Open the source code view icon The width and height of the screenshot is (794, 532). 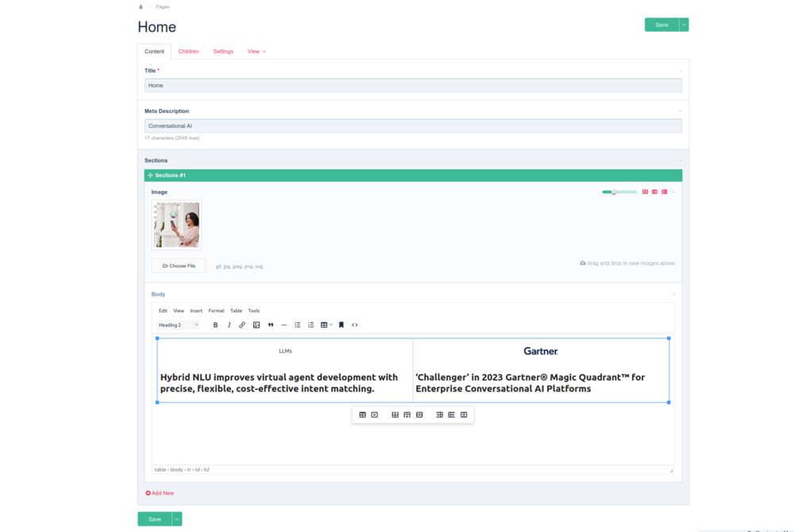click(x=355, y=325)
